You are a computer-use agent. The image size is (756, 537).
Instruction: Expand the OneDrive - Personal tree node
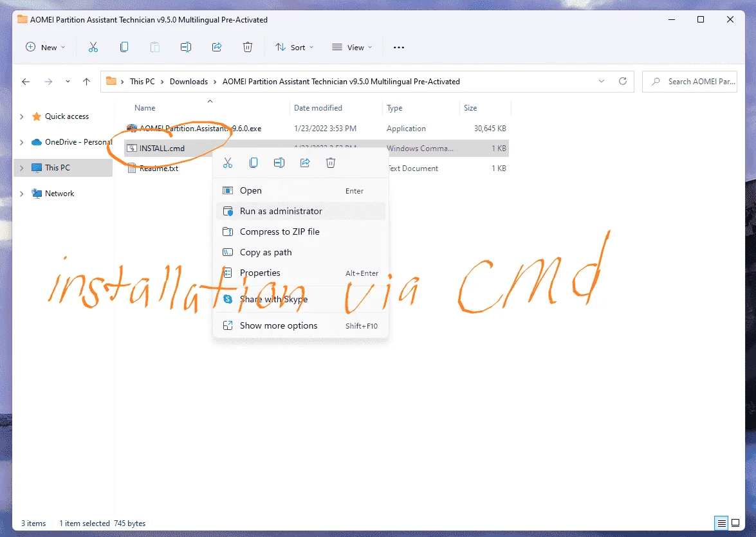point(21,142)
